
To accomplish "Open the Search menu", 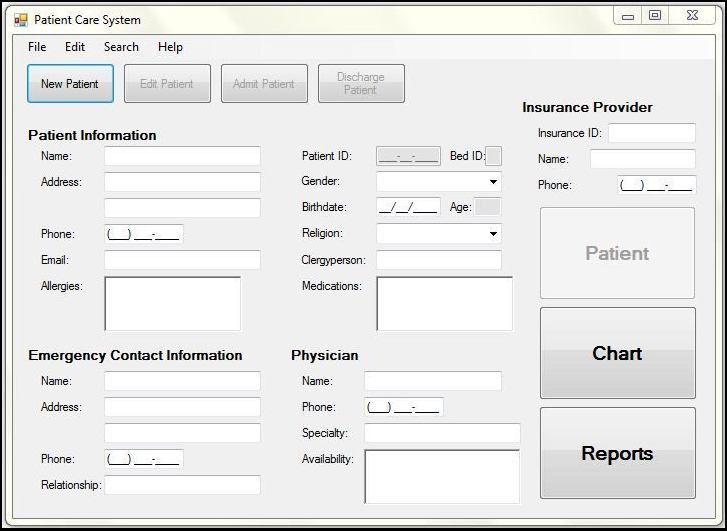I will coord(121,47).
